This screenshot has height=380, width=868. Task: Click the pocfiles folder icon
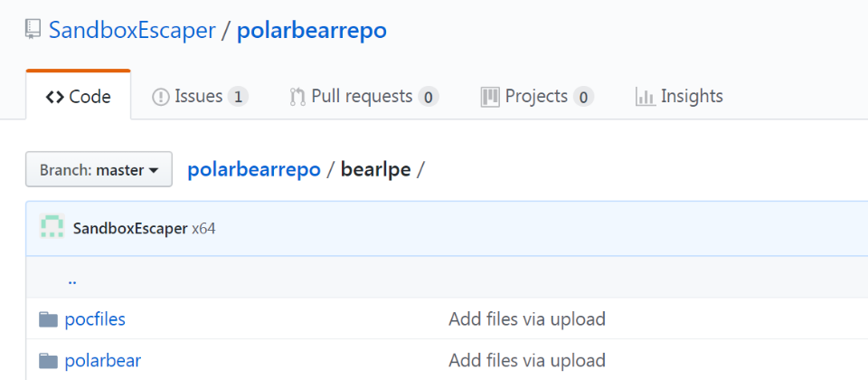(49, 319)
